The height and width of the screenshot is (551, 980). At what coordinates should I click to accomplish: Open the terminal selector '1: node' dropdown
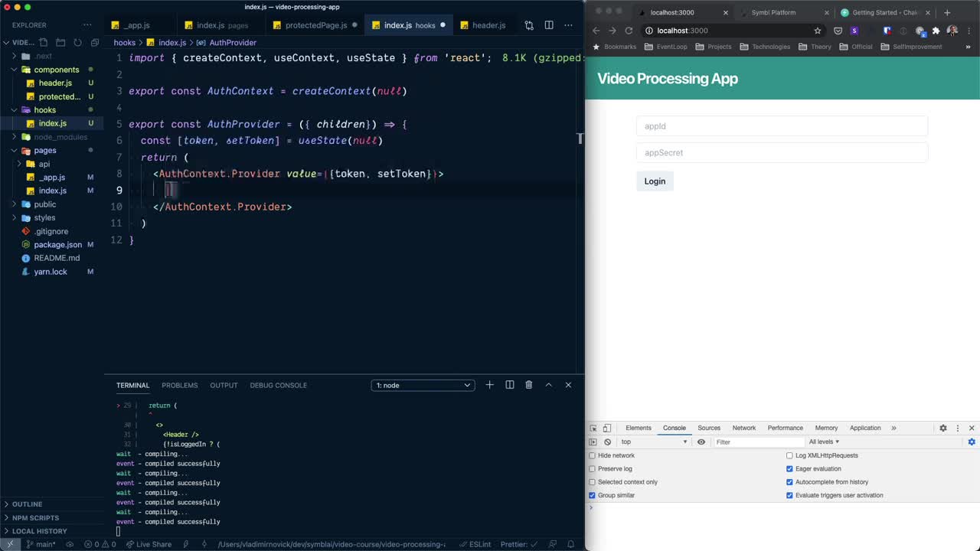(x=423, y=385)
